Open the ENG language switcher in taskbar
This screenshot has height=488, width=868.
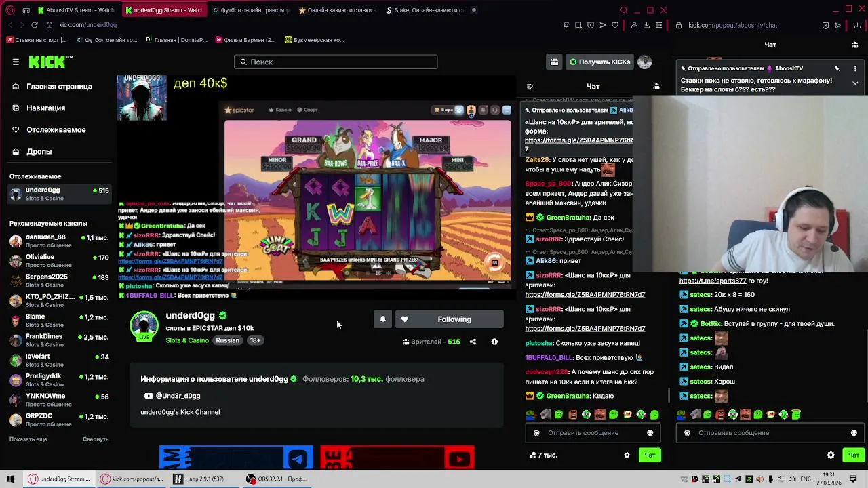click(x=806, y=479)
